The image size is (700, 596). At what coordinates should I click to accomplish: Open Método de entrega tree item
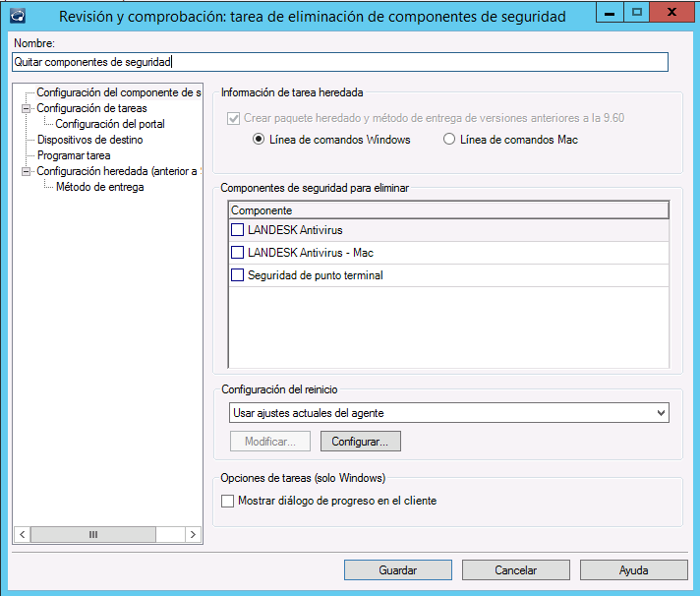click(99, 187)
